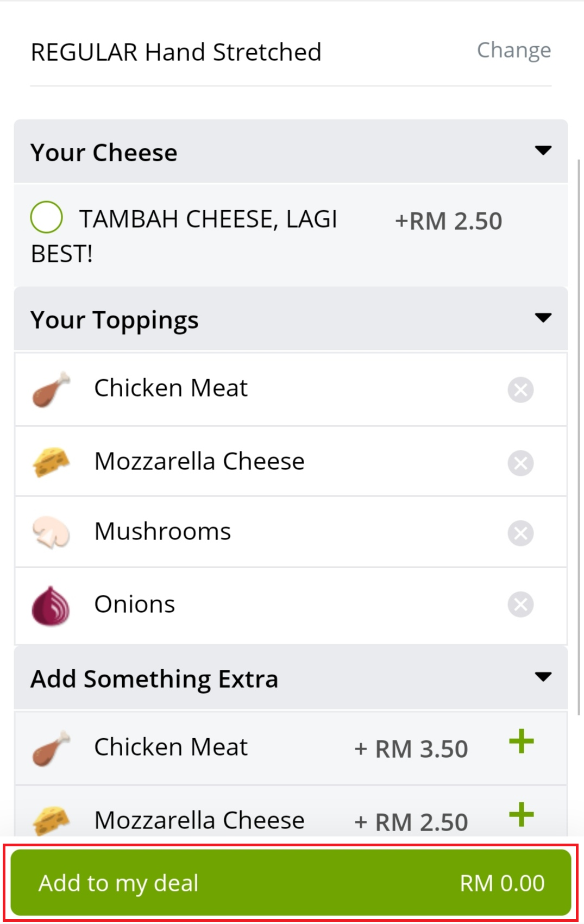Remove Mozzarella Cheese topping with X icon
This screenshot has height=924, width=584.
coord(520,463)
